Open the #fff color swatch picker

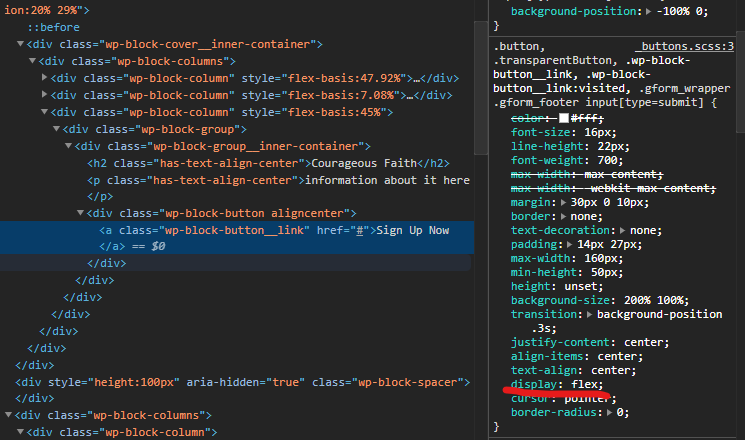coord(564,118)
